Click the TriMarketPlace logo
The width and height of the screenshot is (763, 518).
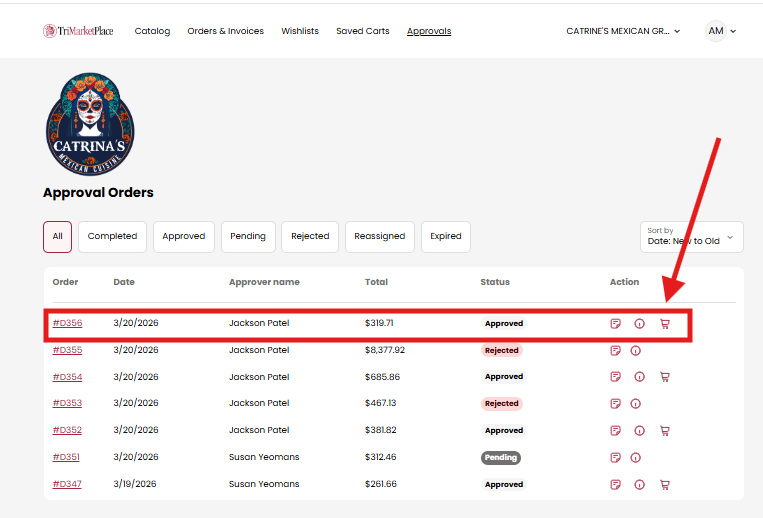point(78,31)
